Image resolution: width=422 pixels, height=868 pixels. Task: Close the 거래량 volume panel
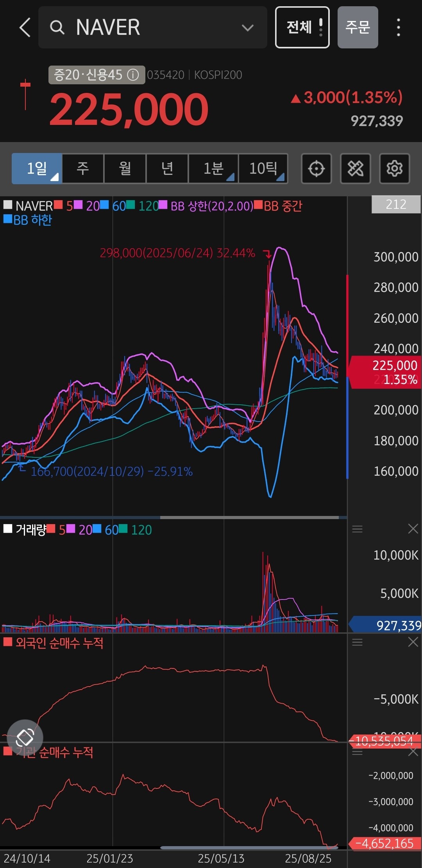coord(413,529)
